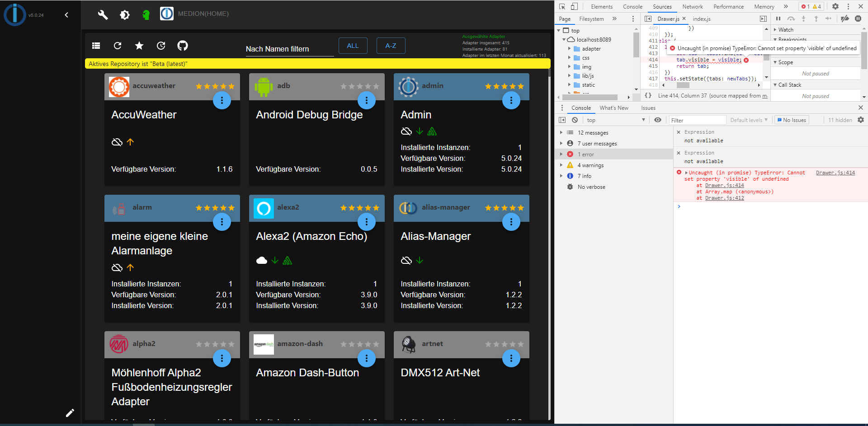Open DevTools settings gear
This screenshot has width=868, height=426.
835,6
